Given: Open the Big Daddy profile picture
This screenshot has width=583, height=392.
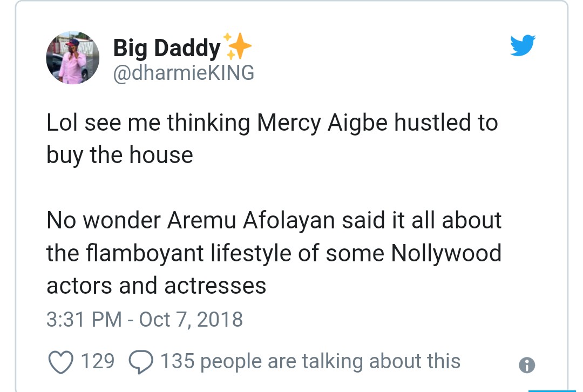Looking at the screenshot, I should 73,58.
